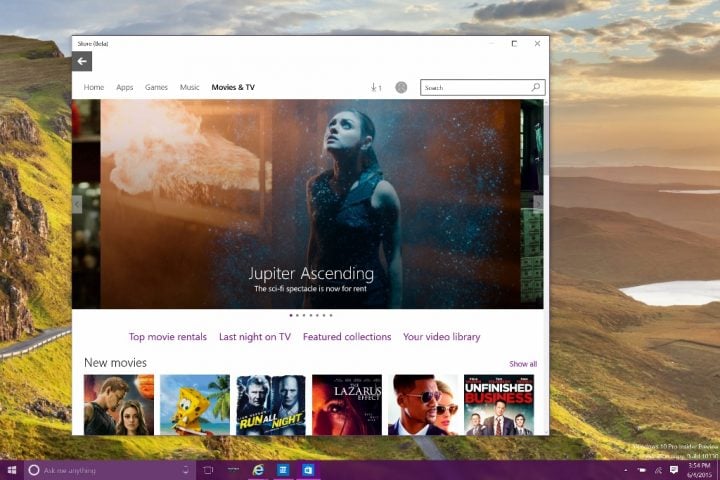Close the Store (Beta) window
The width and height of the screenshot is (720, 480).
(537, 44)
